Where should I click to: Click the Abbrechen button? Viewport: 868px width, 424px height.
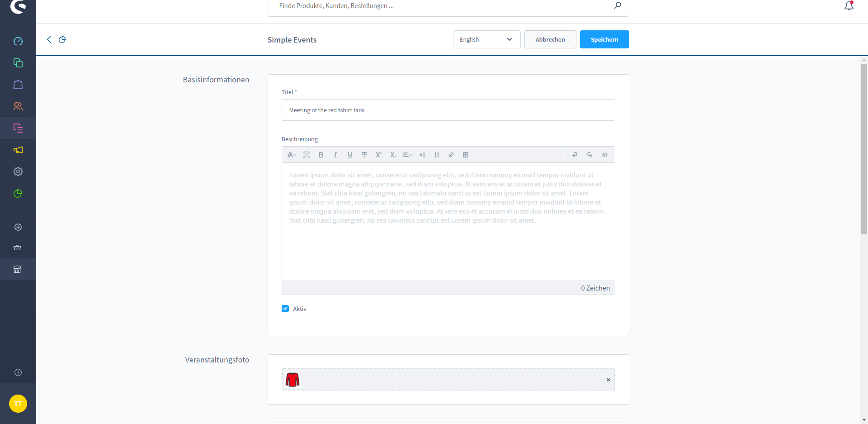[550, 39]
